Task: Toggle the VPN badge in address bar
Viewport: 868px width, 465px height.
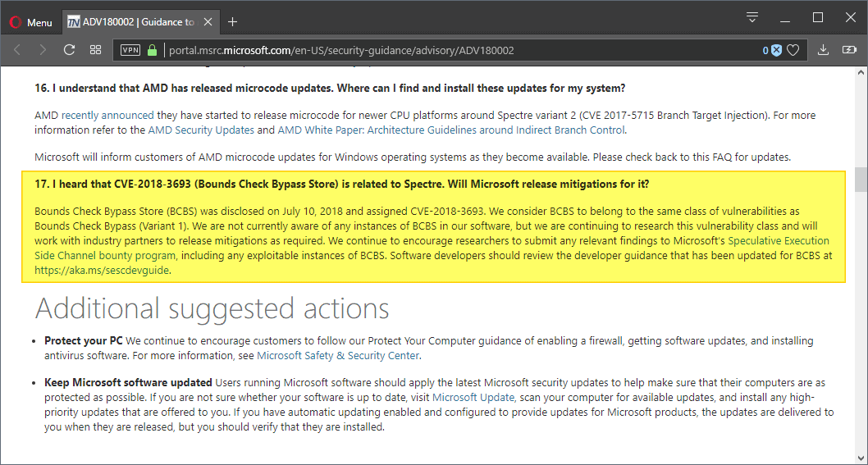Action: pos(130,50)
